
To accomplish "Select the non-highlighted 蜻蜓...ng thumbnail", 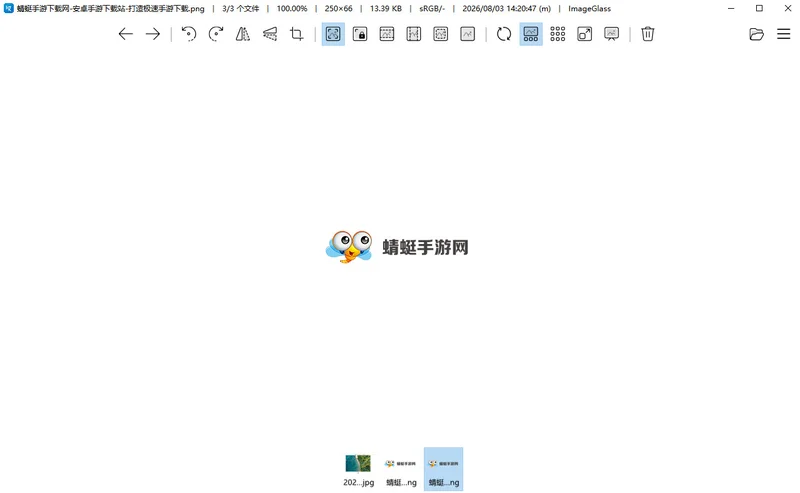I will click(x=401, y=470).
